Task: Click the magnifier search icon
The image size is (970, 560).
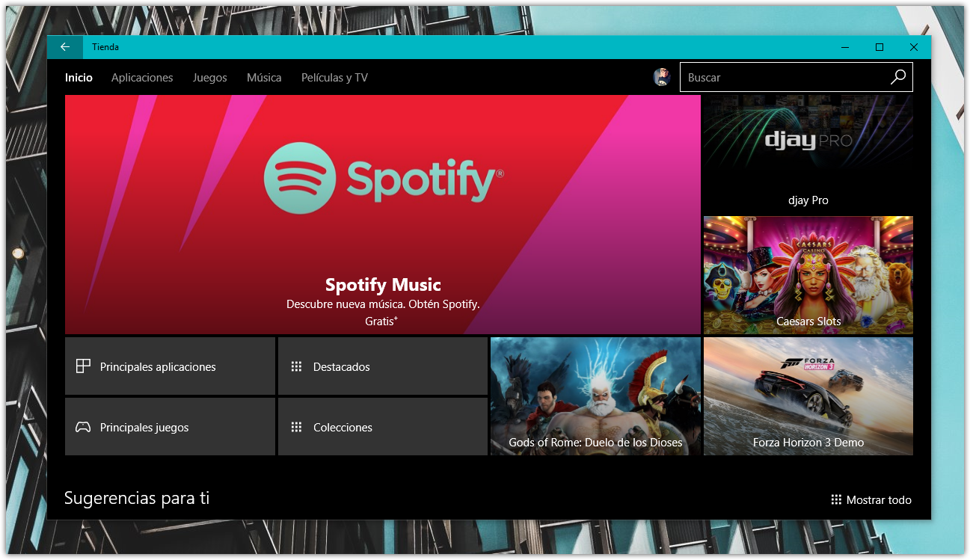Action: coord(898,77)
